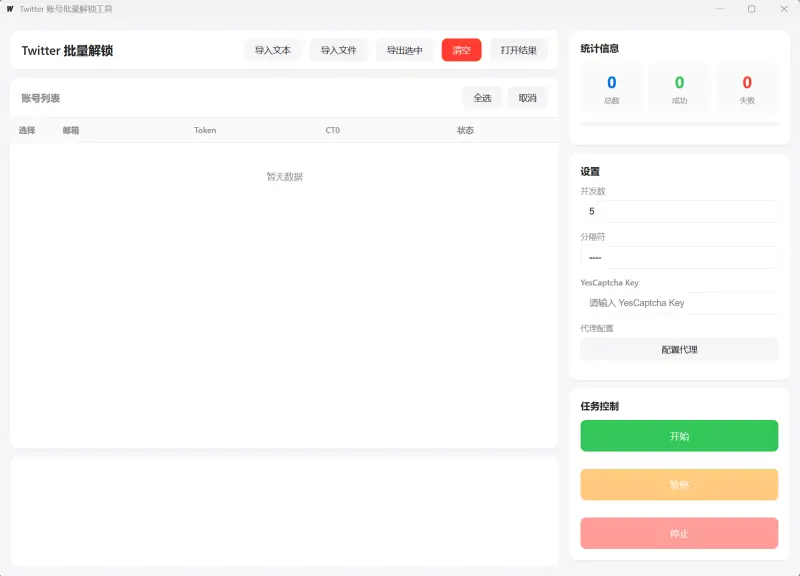Open results via 打开结果 button
The height and width of the screenshot is (576, 800).
[x=518, y=50]
